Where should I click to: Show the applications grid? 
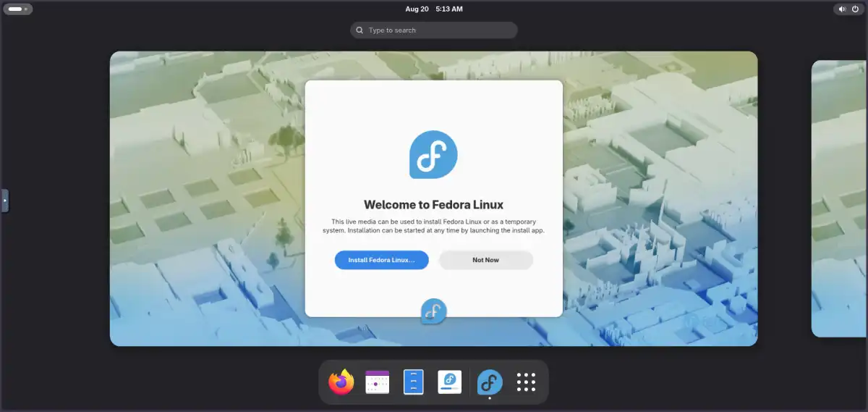click(526, 382)
